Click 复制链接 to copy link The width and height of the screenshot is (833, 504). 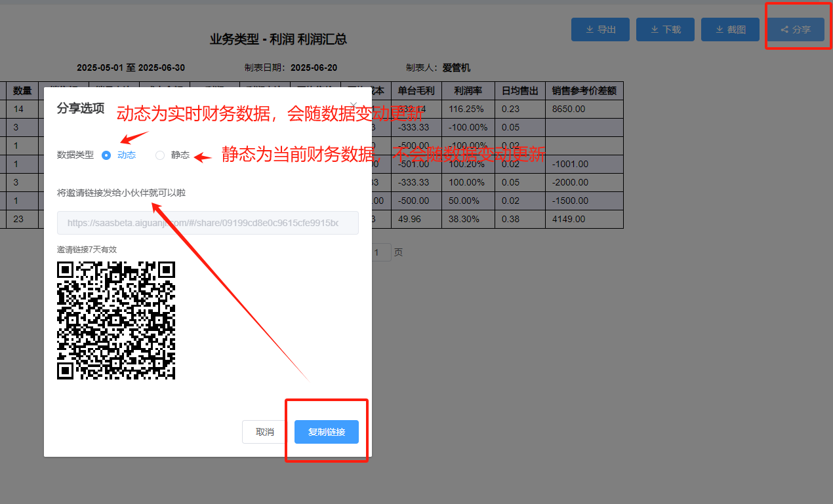(x=327, y=432)
